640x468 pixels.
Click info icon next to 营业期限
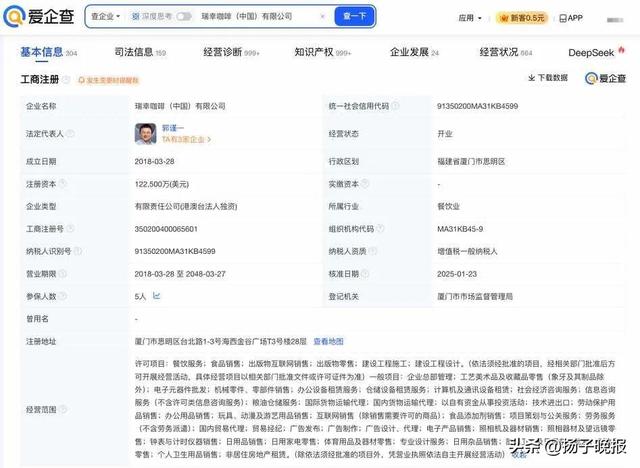pyautogui.click(x=63, y=274)
